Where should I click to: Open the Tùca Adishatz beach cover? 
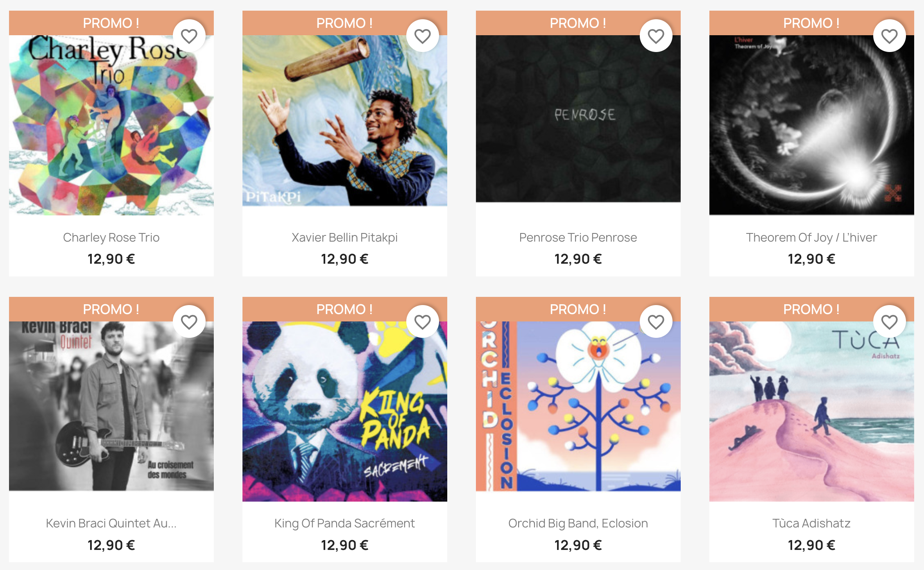pyautogui.click(x=812, y=411)
